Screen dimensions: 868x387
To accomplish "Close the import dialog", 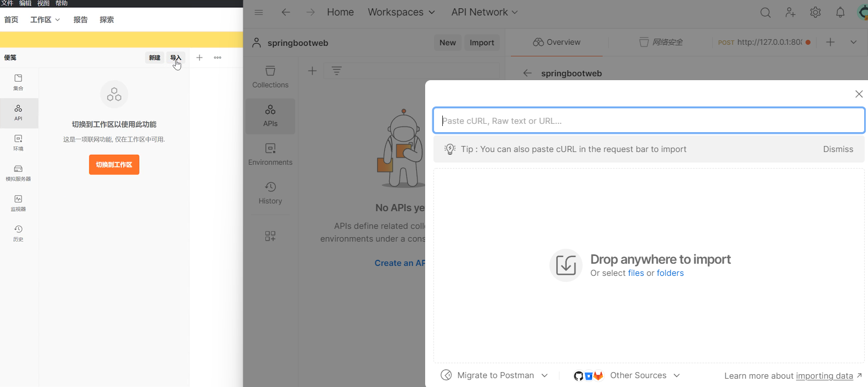I will (859, 94).
